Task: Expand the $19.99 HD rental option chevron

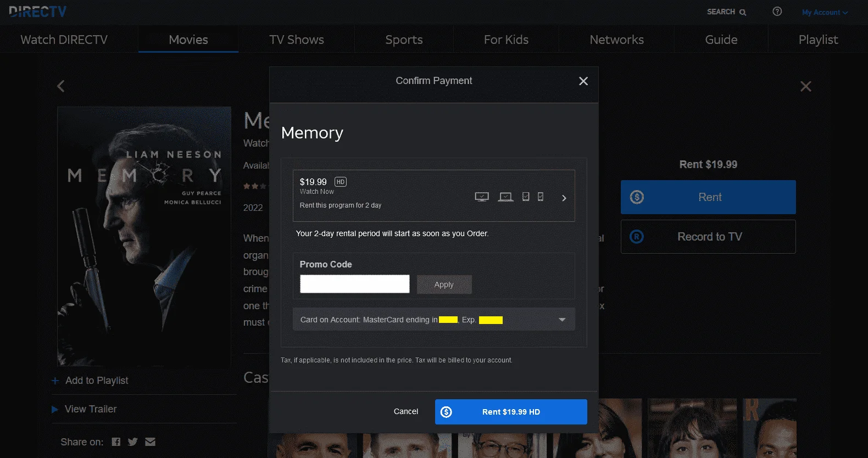Action: (x=564, y=198)
